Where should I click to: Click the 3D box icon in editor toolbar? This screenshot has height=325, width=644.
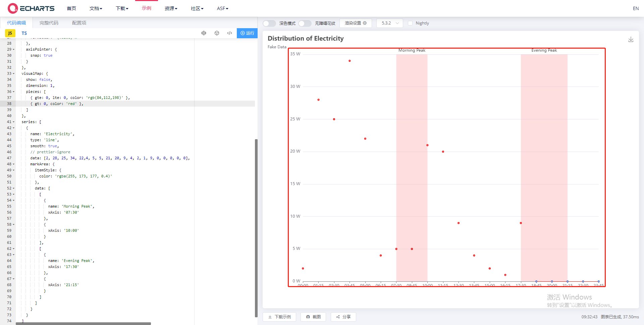pyautogui.click(x=217, y=33)
